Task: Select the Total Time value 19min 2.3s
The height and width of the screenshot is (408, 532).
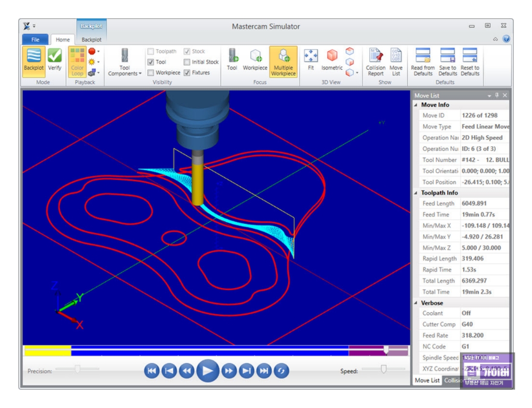Action: click(476, 291)
